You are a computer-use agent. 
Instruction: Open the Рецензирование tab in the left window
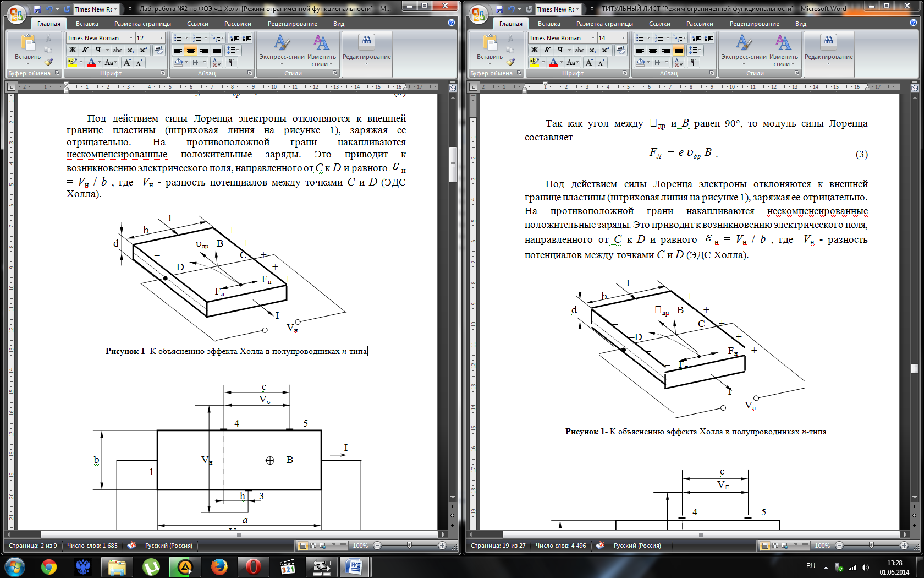pos(292,24)
